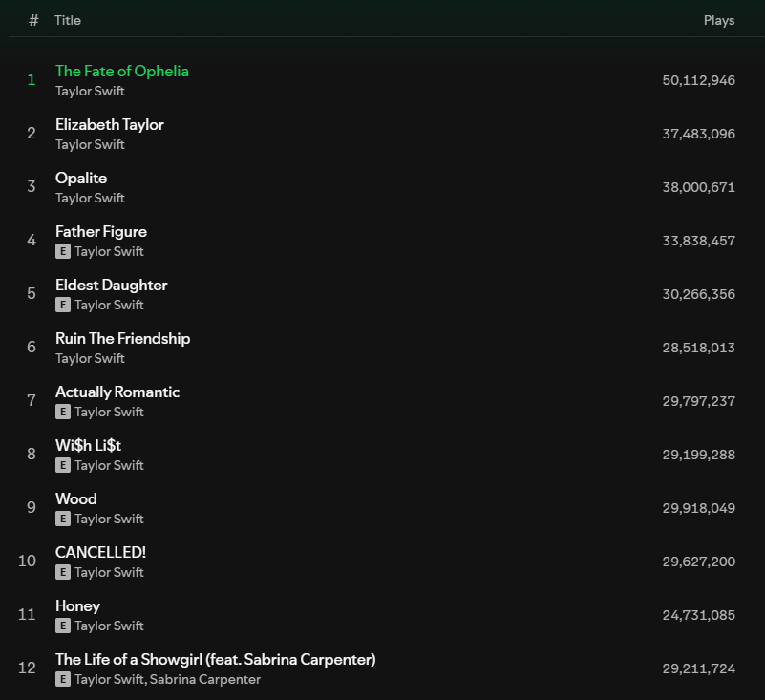Click Taylor Swift artist under Wood
Image resolution: width=765 pixels, height=700 pixels.
pos(109,519)
